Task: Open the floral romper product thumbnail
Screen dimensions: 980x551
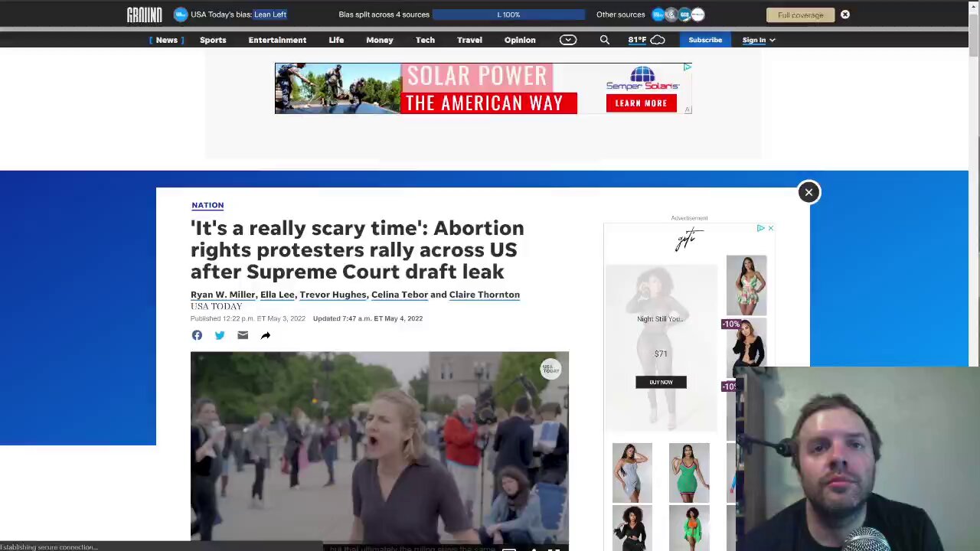Action: coord(746,285)
